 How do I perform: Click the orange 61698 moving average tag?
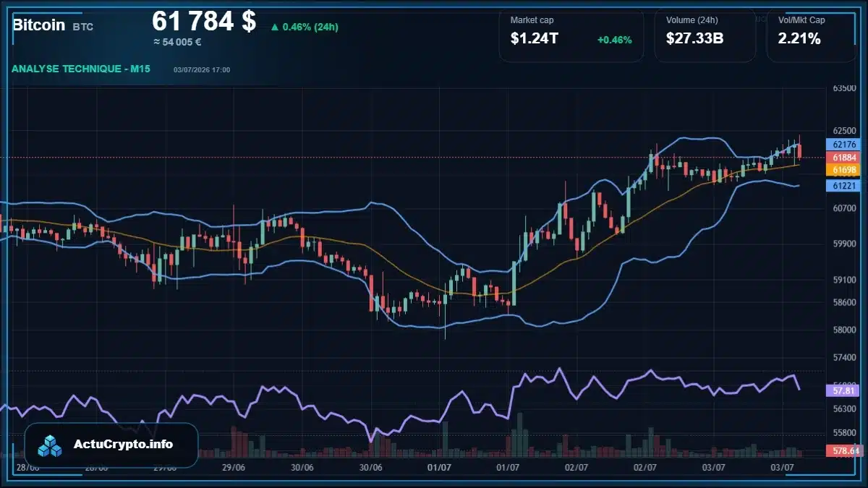pos(842,170)
